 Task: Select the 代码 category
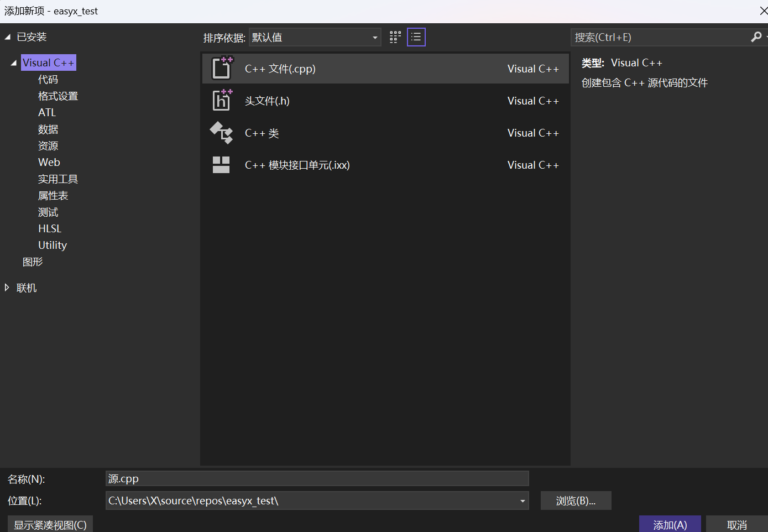click(48, 80)
